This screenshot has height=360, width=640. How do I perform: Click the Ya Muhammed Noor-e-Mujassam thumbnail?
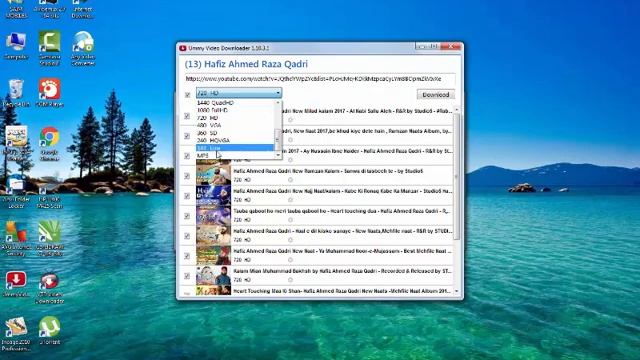point(213,255)
